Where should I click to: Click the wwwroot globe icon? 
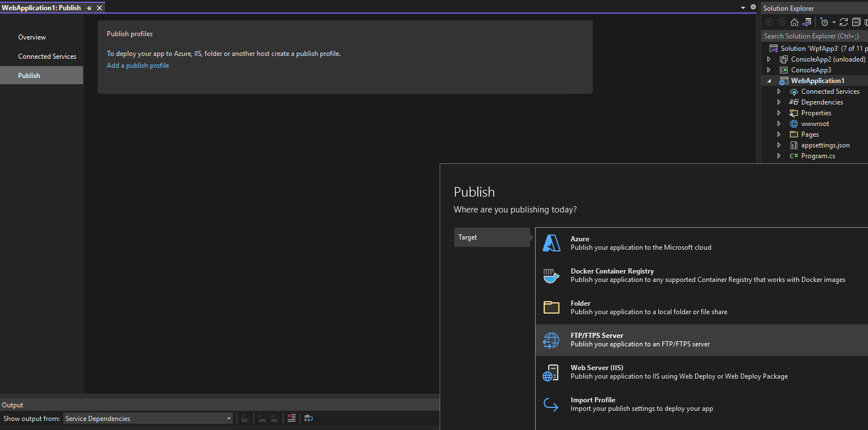[794, 124]
